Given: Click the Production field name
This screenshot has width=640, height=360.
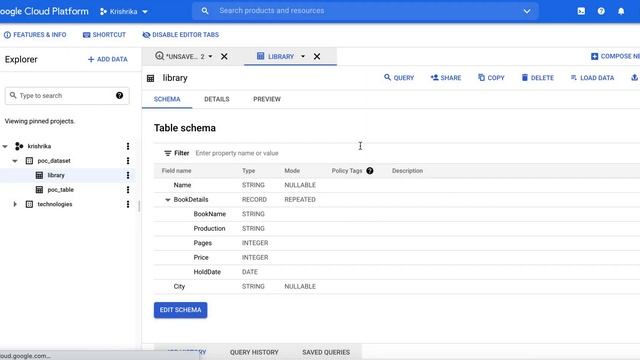Looking at the screenshot, I should 209,229.
